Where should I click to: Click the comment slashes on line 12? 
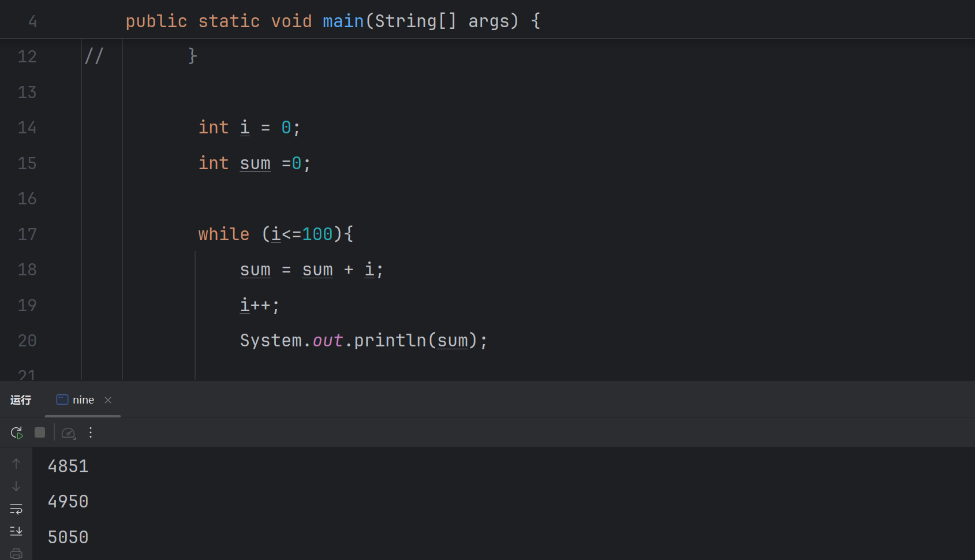(94, 56)
